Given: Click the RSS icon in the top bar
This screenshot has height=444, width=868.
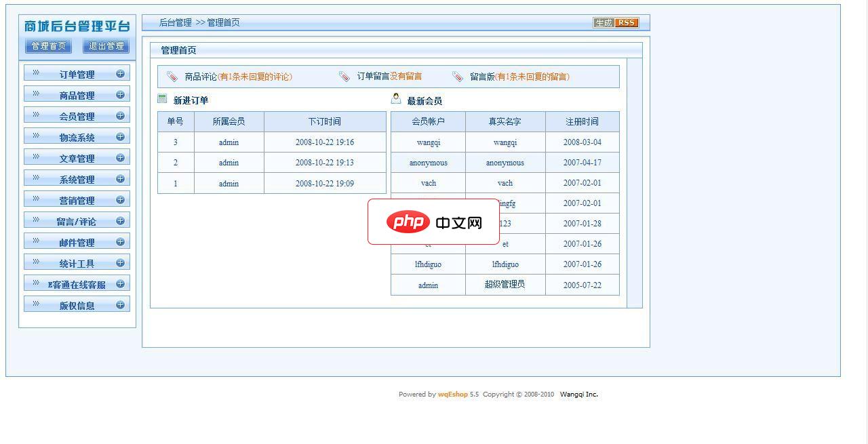Looking at the screenshot, I should pos(626,22).
